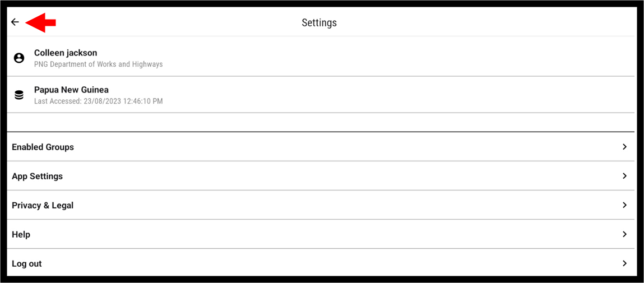Click the database stack icon
Viewport: 644px width, 283px height.
(x=19, y=95)
